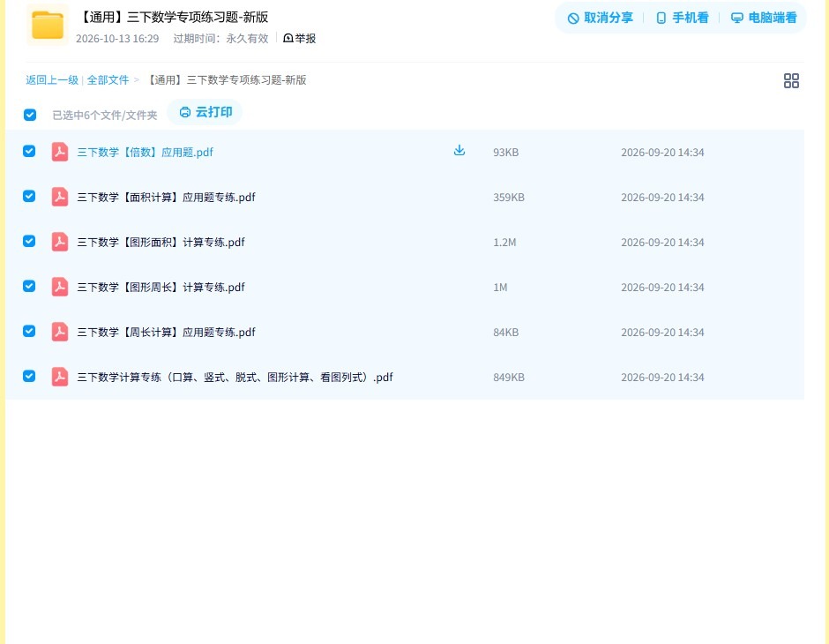Click the share date 2026-10-13 16:29
Screen dimensions: 829x644
point(117,39)
